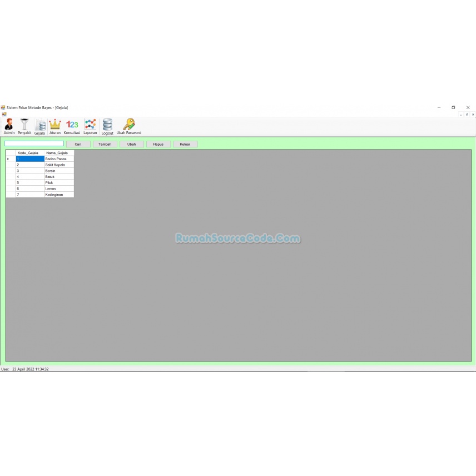Open the Admin toolbar icon

[x=9, y=126]
